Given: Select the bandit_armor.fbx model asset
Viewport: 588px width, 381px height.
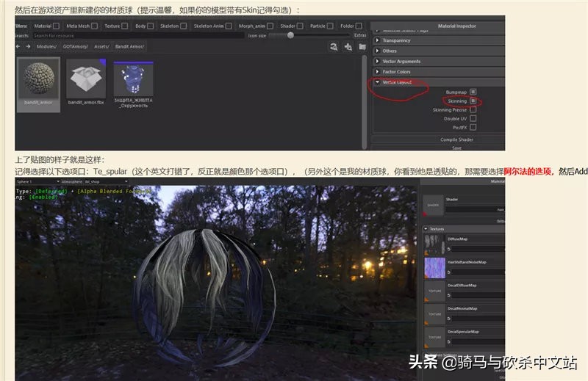Looking at the screenshot, I should point(86,82).
